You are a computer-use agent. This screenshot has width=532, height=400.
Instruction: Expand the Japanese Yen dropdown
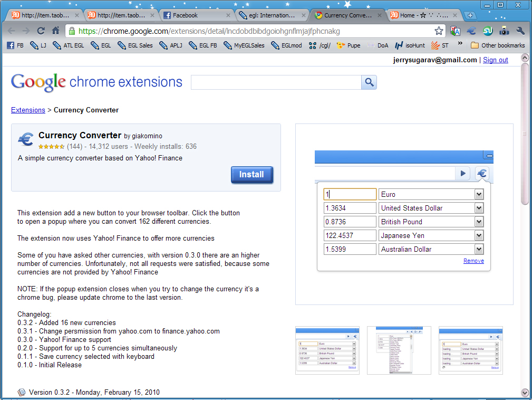point(479,235)
